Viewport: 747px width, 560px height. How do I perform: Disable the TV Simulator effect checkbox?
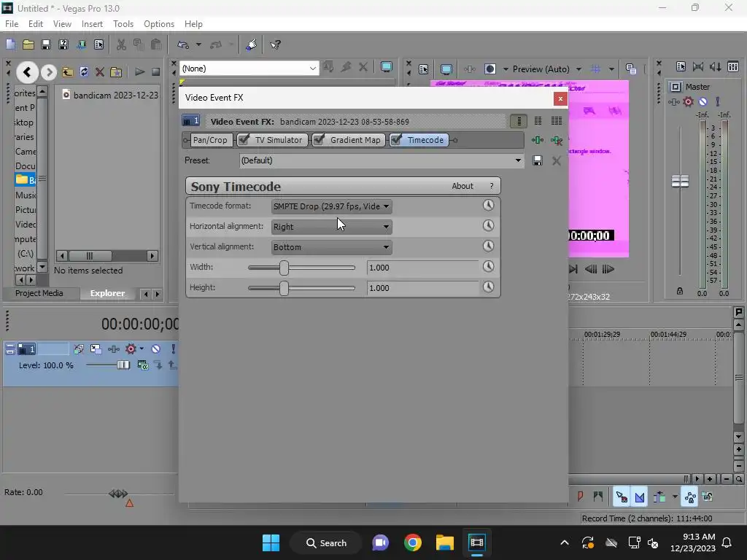click(x=244, y=139)
